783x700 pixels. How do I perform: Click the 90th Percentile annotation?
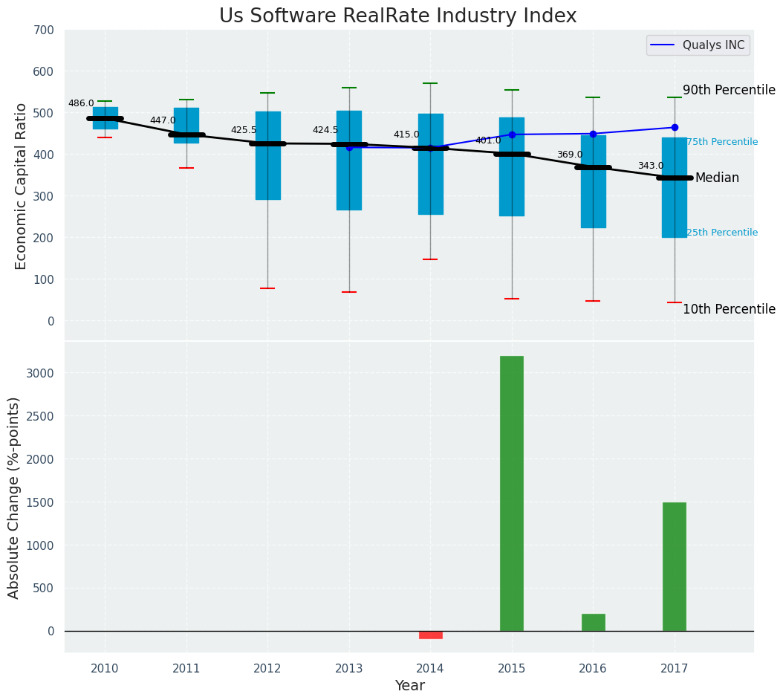(x=729, y=90)
